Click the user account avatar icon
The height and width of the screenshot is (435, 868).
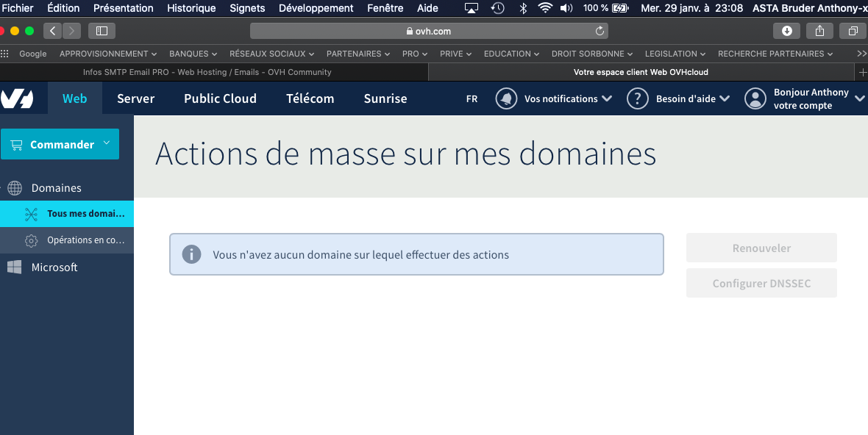tap(755, 98)
